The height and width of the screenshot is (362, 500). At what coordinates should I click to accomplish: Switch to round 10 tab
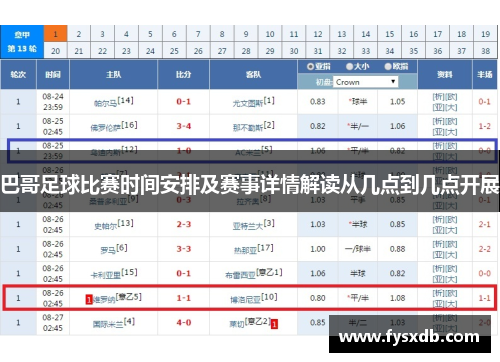click(x=270, y=34)
